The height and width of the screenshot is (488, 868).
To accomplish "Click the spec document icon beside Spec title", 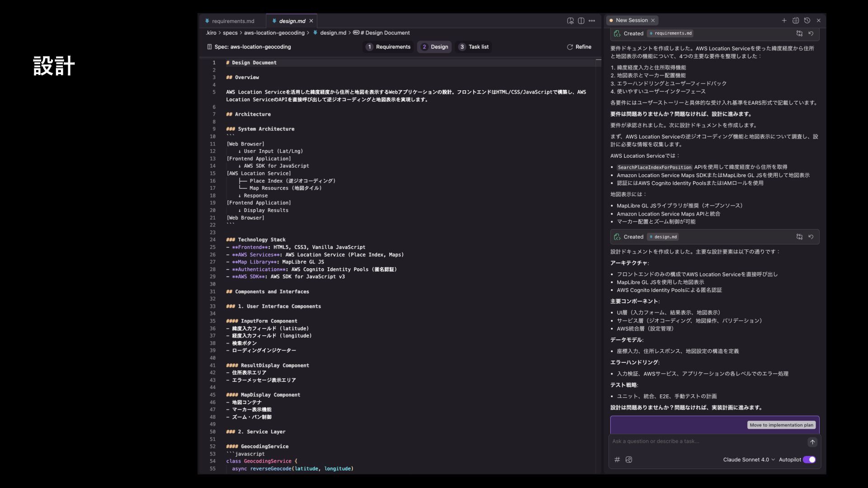I will coord(209,47).
